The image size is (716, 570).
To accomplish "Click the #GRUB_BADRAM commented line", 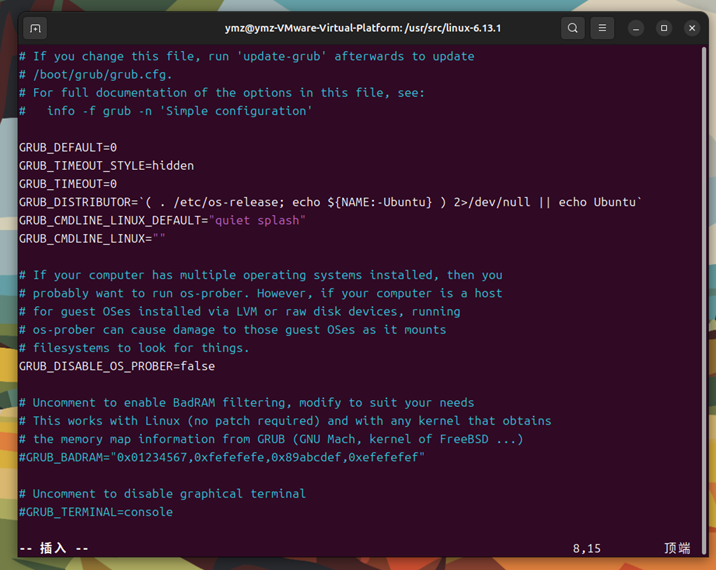I will coord(222,458).
